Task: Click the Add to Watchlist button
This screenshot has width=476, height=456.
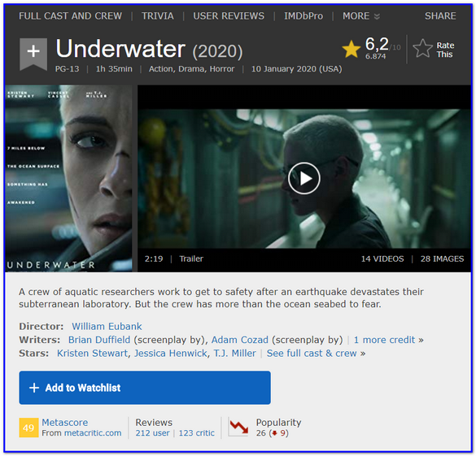Action: point(145,388)
